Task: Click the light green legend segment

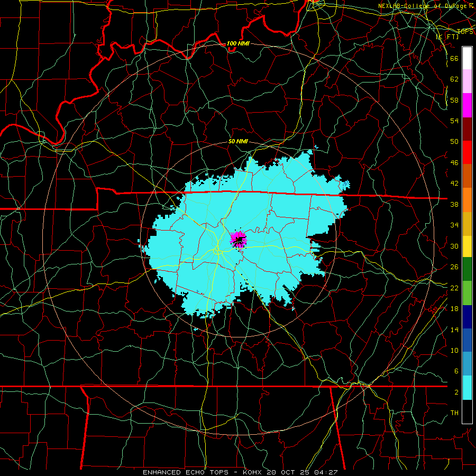Action: click(x=467, y=293)
